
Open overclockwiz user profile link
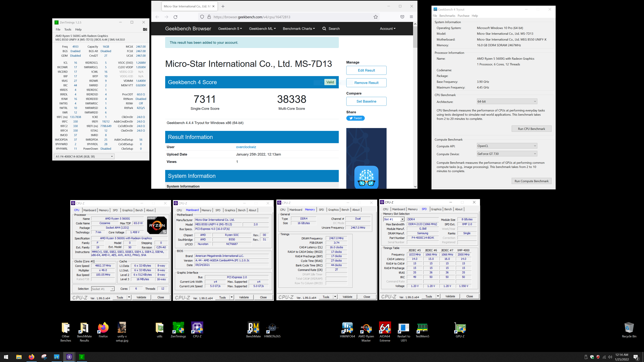coord(246,147)
